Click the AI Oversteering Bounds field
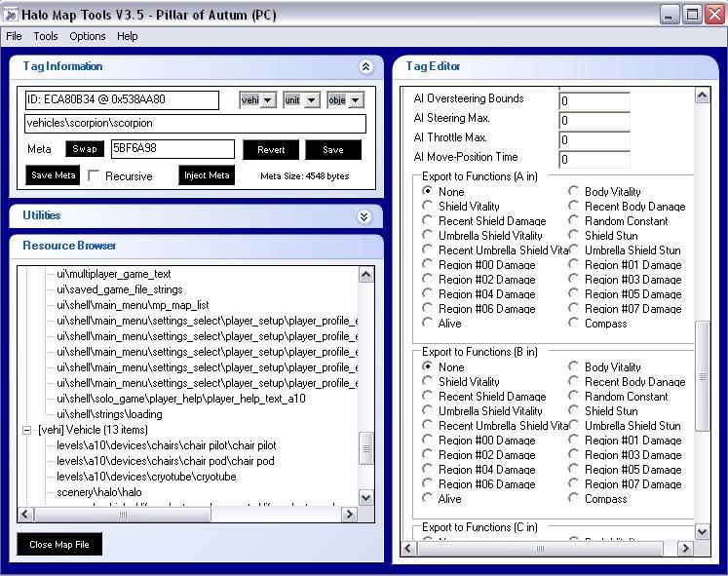 pyautogui.click(x=594, y=100)
